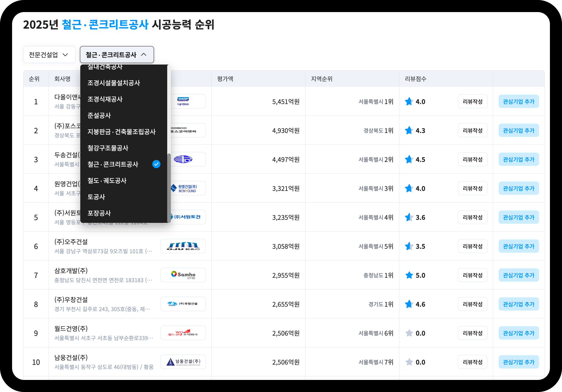This screenshot has width=562, height=392.
Task: Add 월드건영(주) to 관심기업
Action: (x=519, y=333)
